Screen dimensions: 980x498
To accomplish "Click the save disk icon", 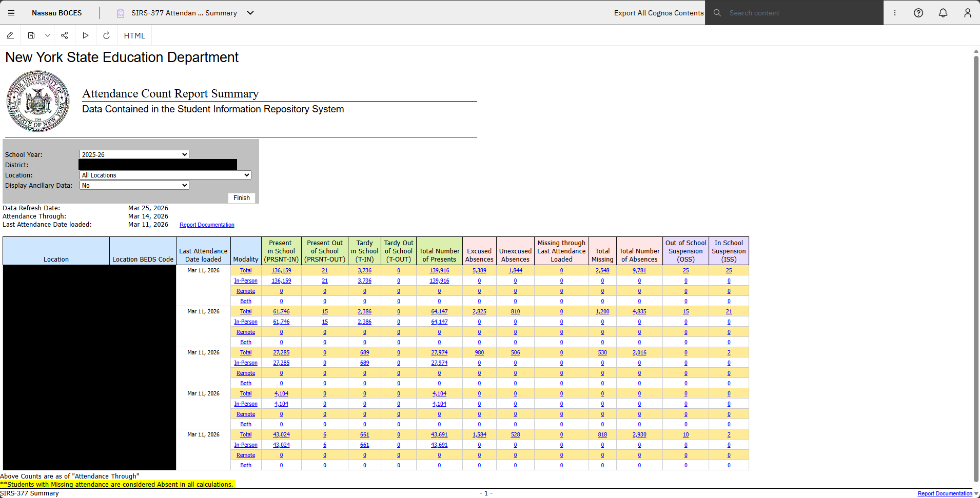I will (x=31, y=35).
